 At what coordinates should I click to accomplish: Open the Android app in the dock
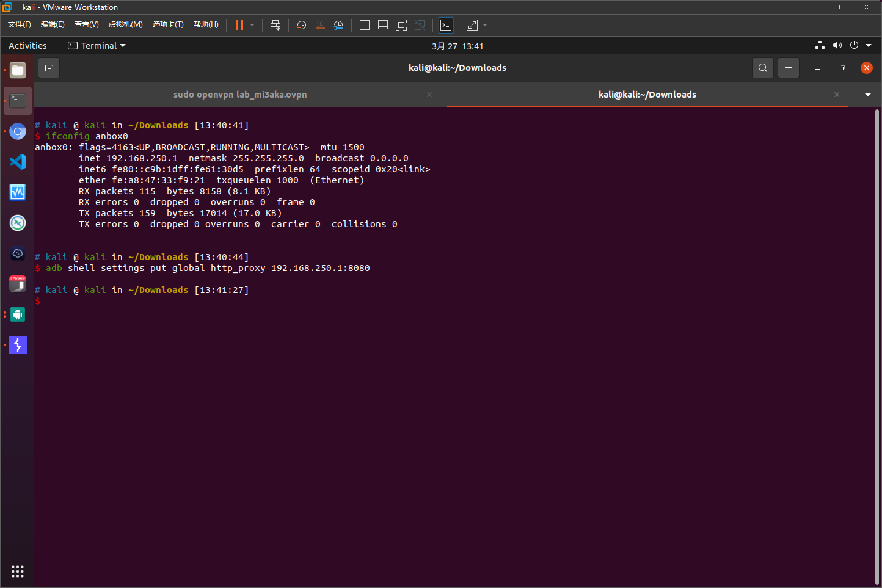pos(18,314)
